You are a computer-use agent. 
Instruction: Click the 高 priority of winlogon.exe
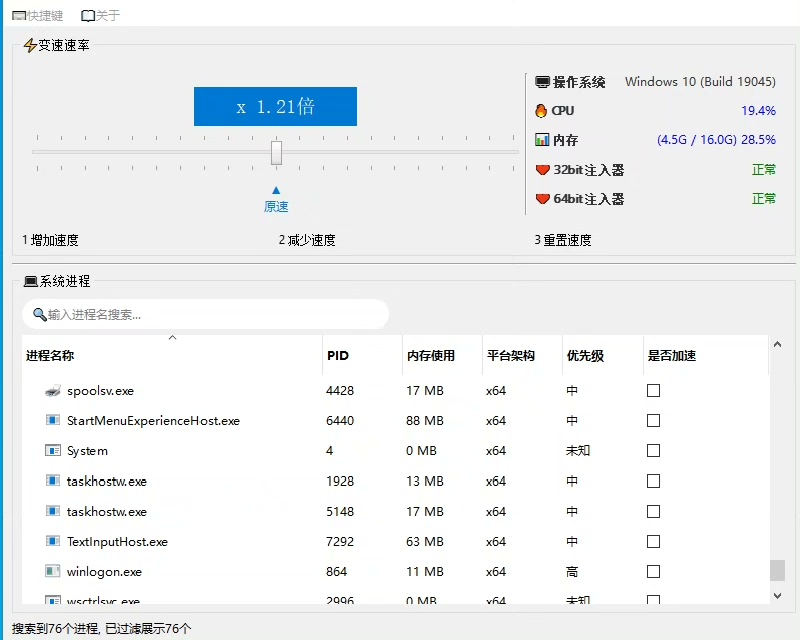coord(572,572)
